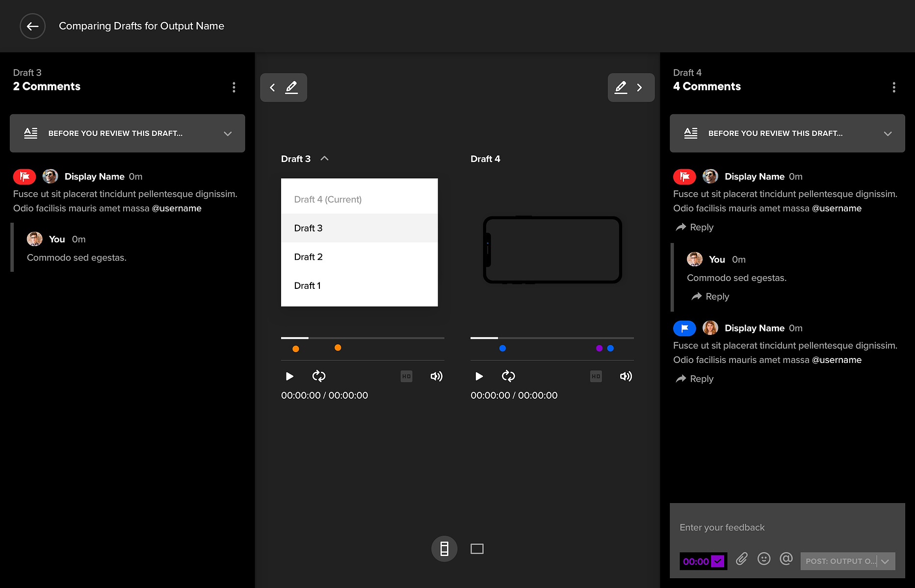Select Draft 4 (Current) from list

click(359, 200)
